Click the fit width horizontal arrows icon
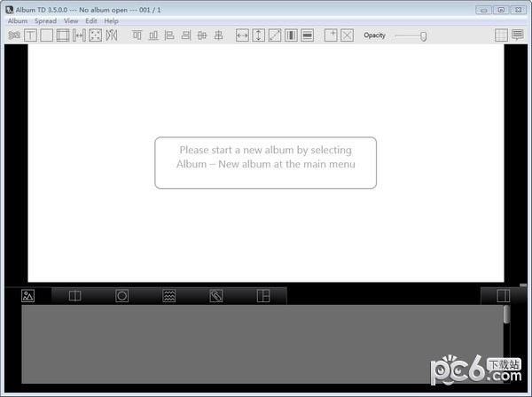The height and width of the screenshot is (397, 532). (242, 35)
